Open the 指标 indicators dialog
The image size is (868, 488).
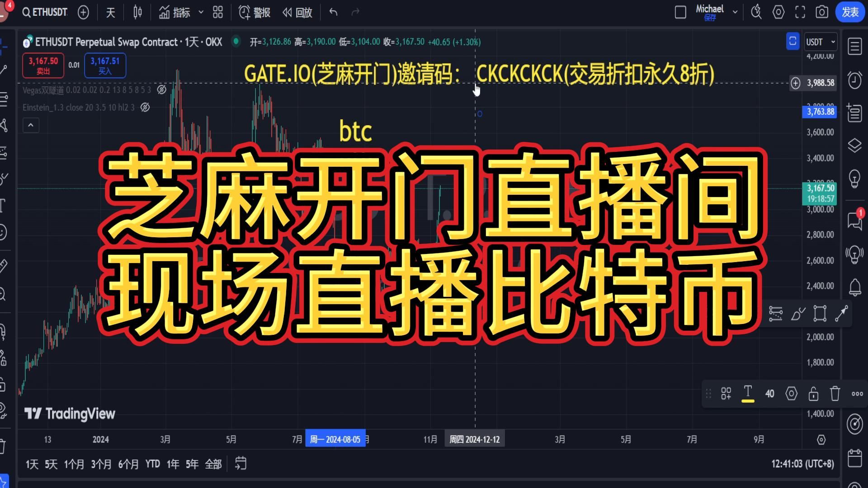click(175, 12)
